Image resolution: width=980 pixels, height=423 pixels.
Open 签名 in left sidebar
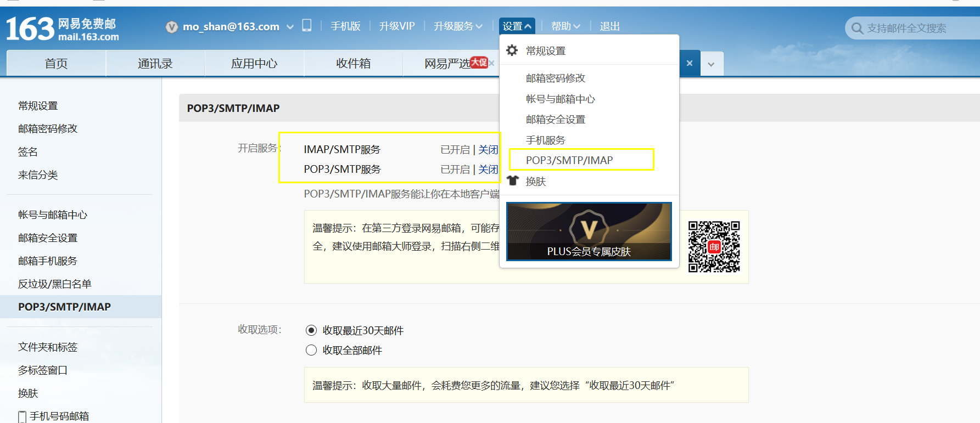[28, 152]
